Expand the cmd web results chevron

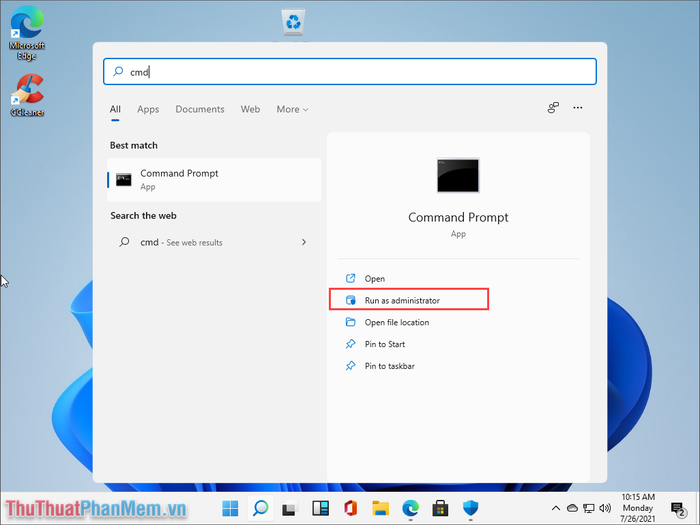[x=304, y=242]
